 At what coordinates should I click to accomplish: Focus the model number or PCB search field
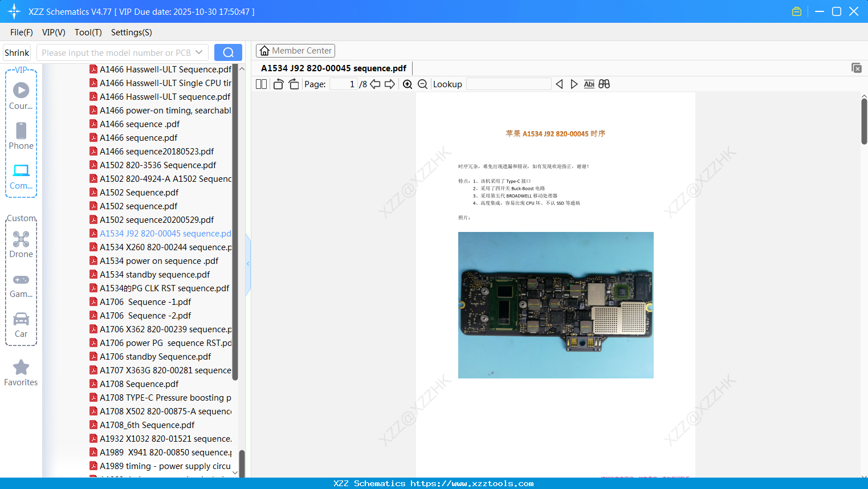point(116,52)
